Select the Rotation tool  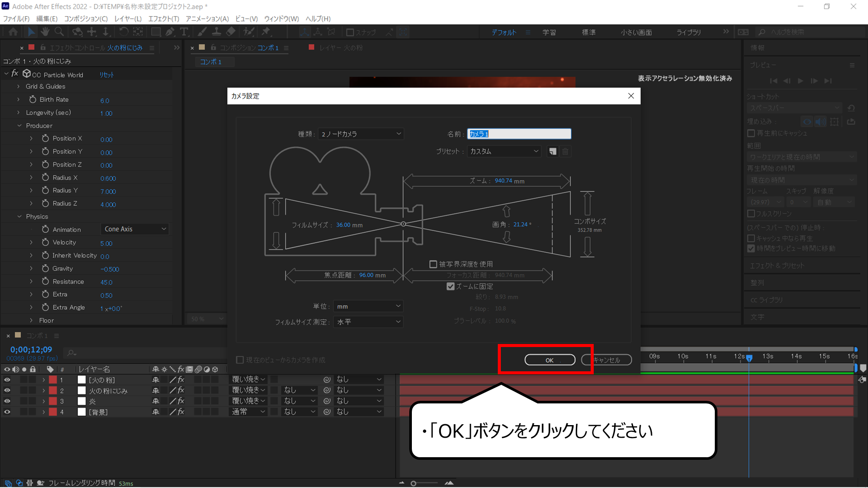click(124, 32)
